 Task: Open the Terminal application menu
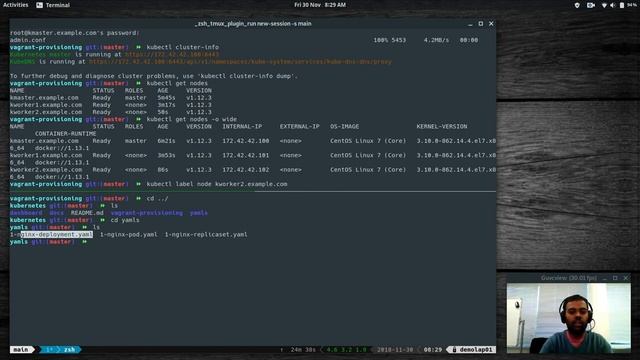53,5
